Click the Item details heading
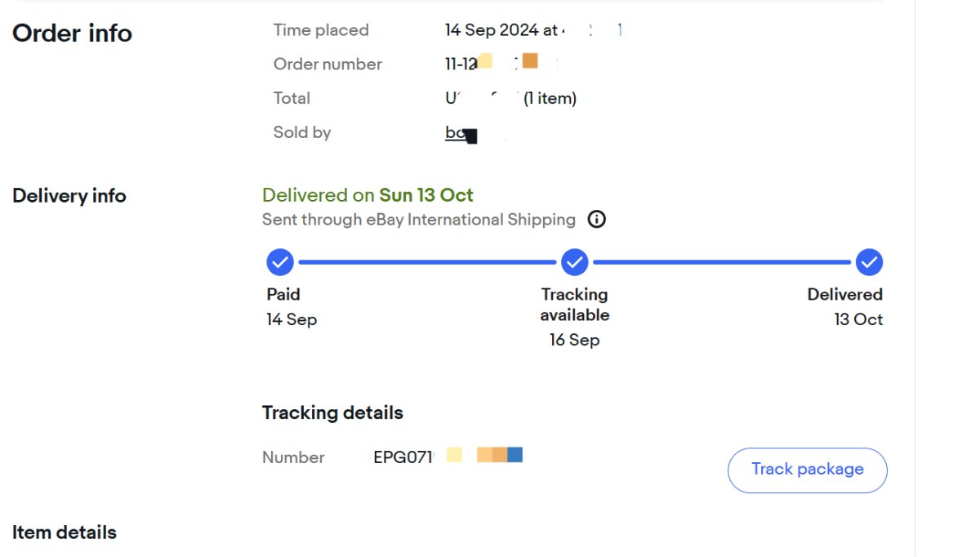The height and width of the screenshot is (557, 980). click(x=65, y=532)
